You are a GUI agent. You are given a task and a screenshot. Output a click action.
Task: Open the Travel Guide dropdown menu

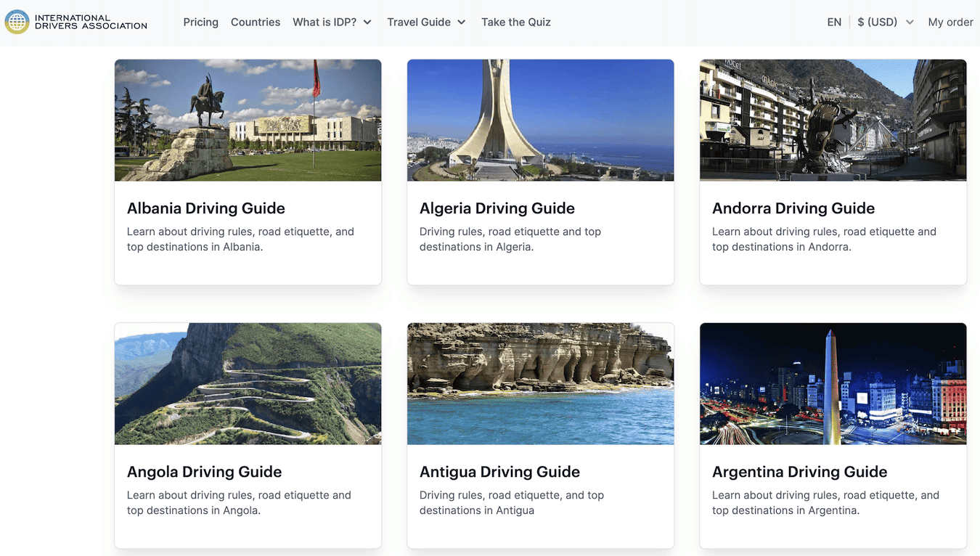point(425,22)
